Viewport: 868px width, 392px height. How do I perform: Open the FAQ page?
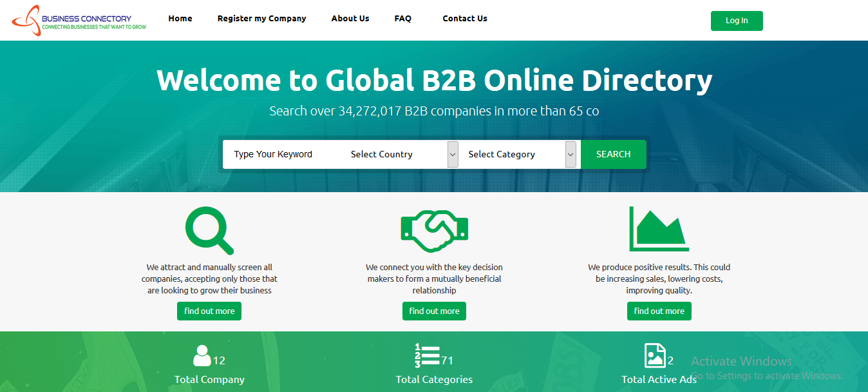click(x=402, y=19)
